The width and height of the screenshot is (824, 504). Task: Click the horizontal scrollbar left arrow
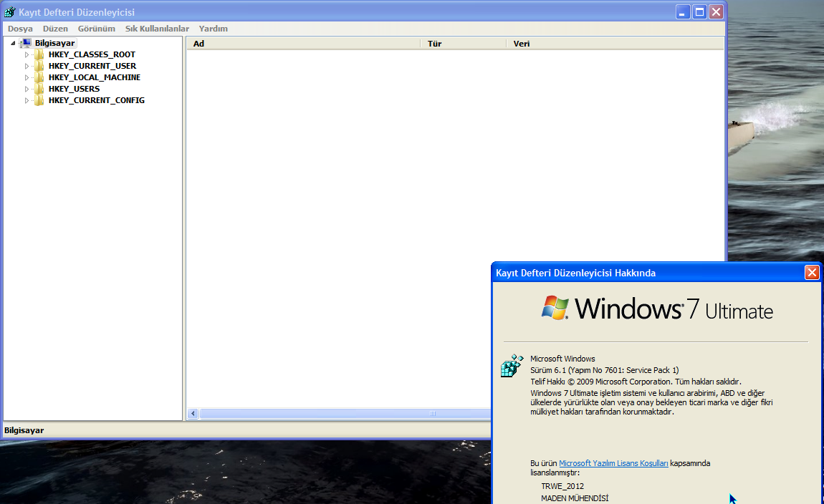click(x=193, y=414)
